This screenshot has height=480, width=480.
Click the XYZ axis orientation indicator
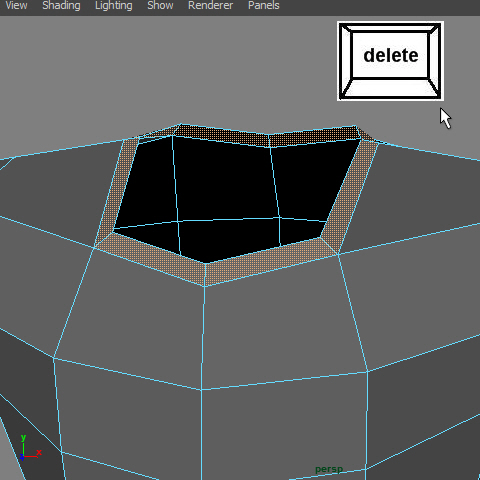point(30,448)
